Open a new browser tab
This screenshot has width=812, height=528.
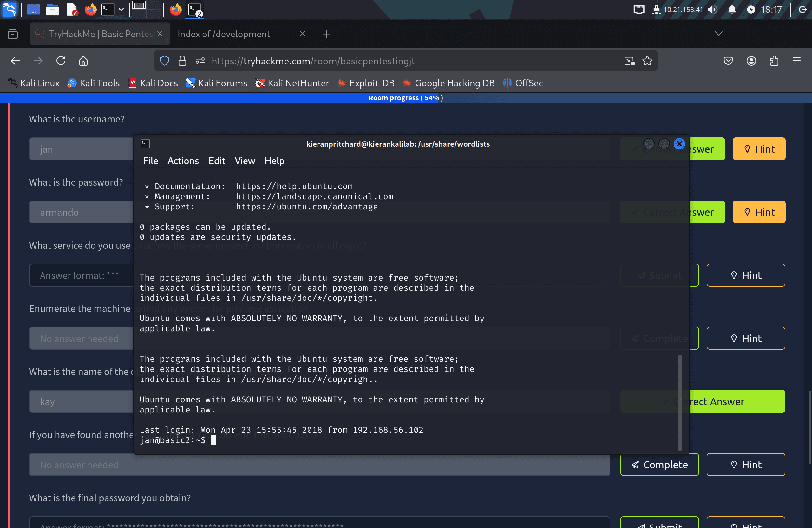click(326, 34)
